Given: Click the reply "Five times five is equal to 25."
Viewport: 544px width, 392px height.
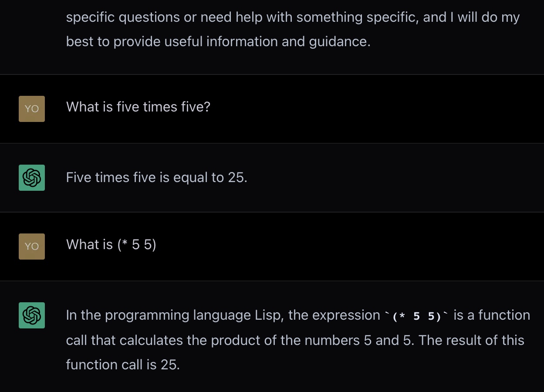Looking at the screenshot, I should point(156,177).
